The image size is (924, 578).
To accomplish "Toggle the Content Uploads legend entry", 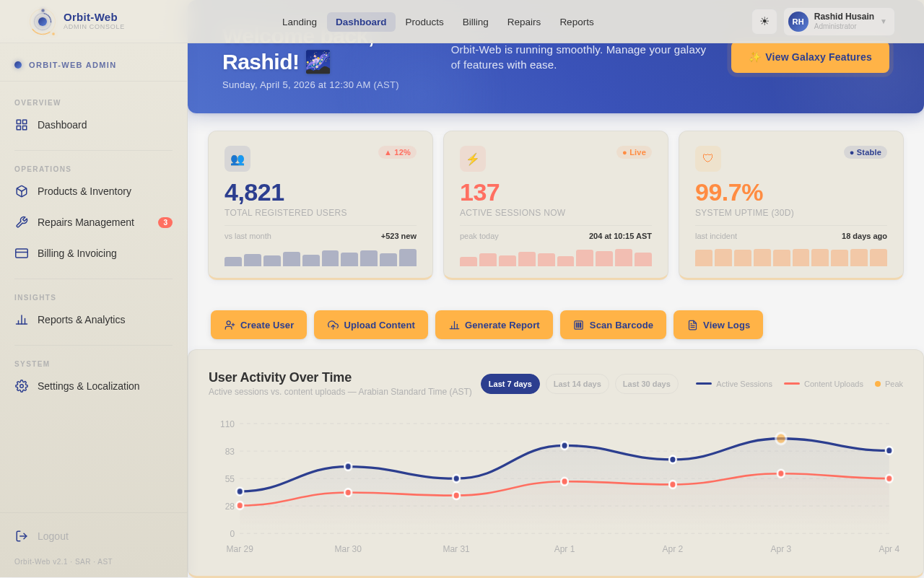I will tap(824, 384).
